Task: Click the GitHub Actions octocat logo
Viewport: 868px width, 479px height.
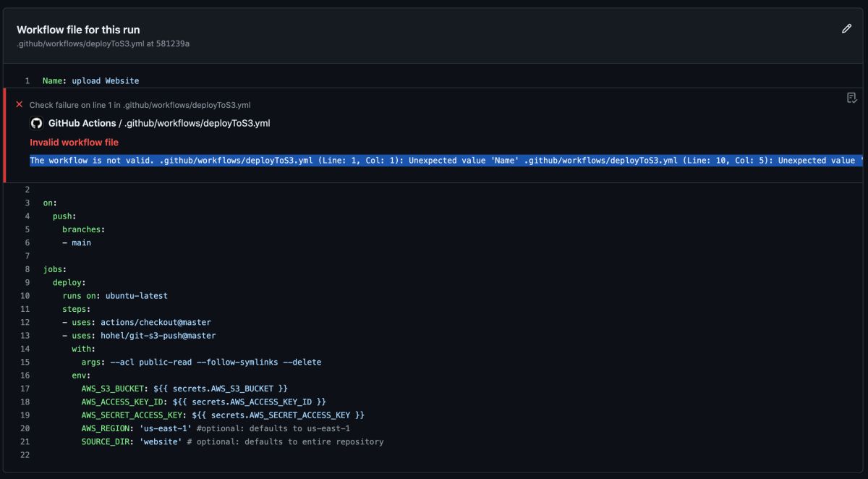Action: coord(36,123)
